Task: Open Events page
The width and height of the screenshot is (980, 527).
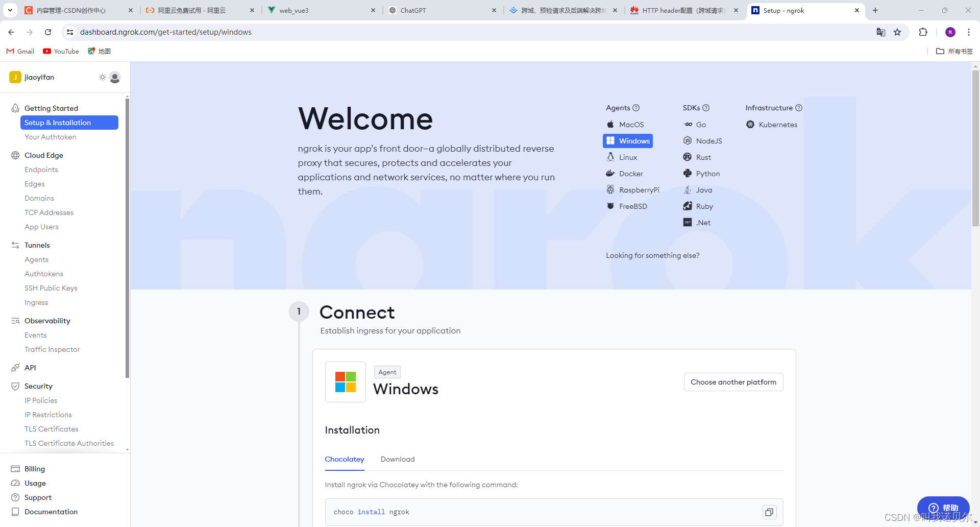Action: [35, 335]
